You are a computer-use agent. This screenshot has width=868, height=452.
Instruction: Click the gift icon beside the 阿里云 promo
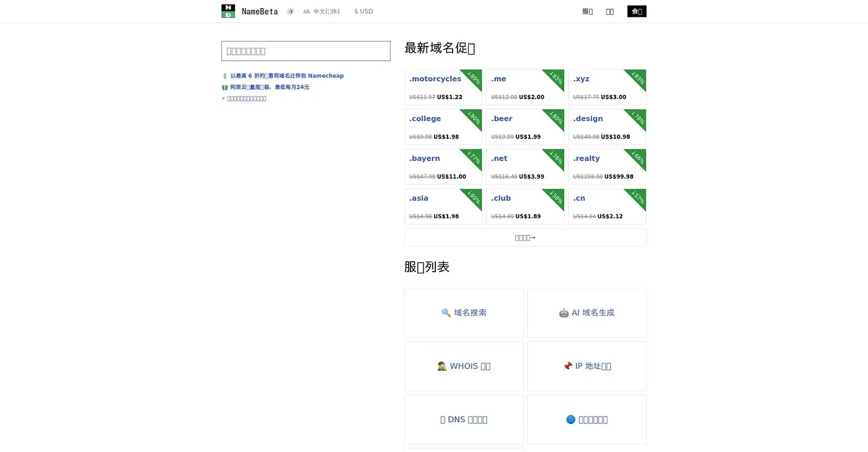224,87
